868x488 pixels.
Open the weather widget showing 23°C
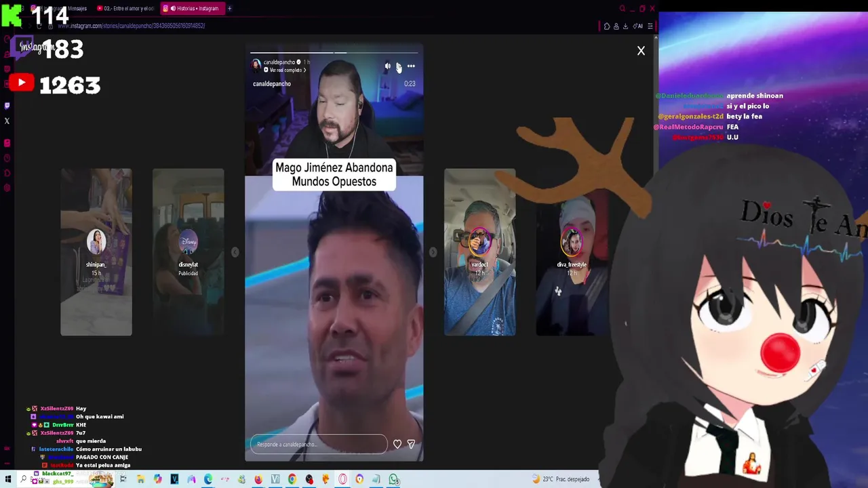click(x=561, y=479)
